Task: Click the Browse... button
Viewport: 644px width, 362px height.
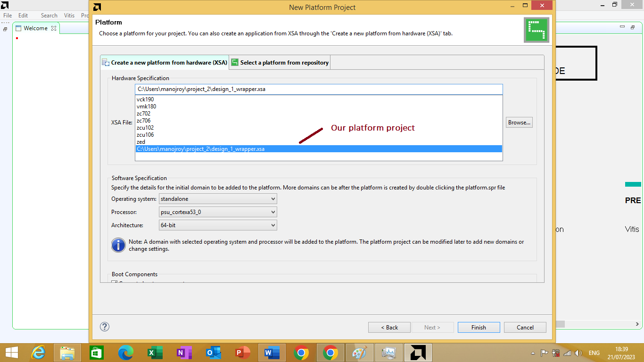Action: click(x=519, y=123)
